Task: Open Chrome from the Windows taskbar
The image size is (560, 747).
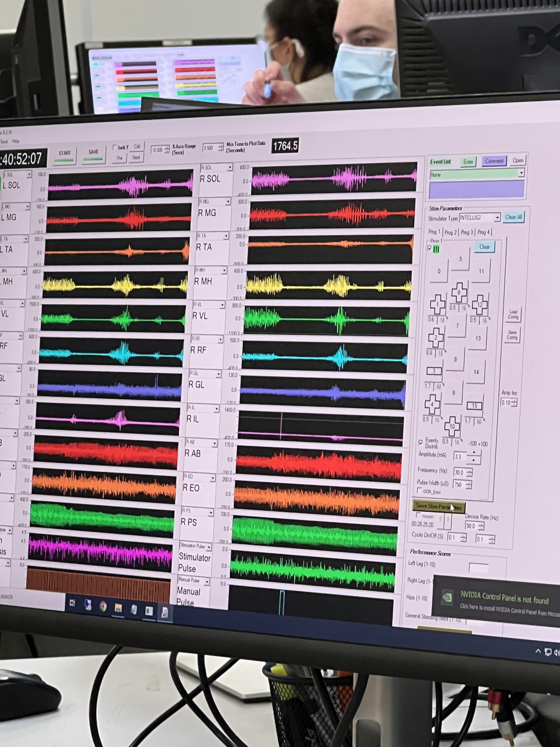Action: [x=103, y=607]
